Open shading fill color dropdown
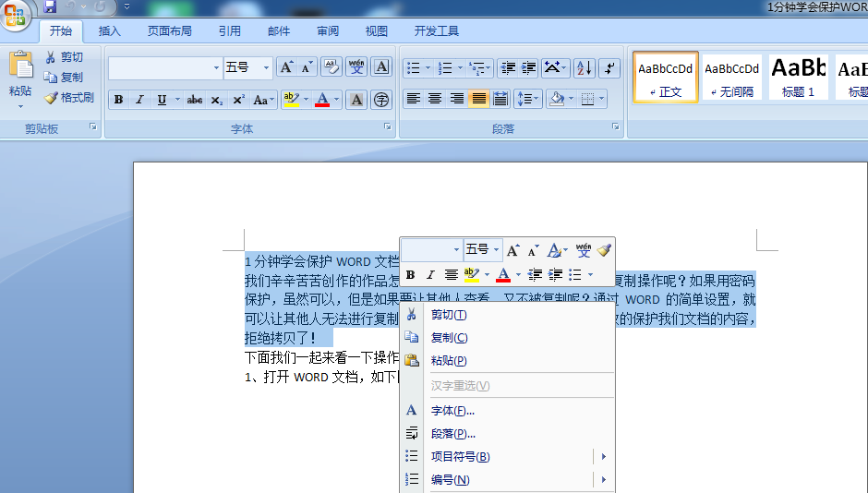 [572, 99]
